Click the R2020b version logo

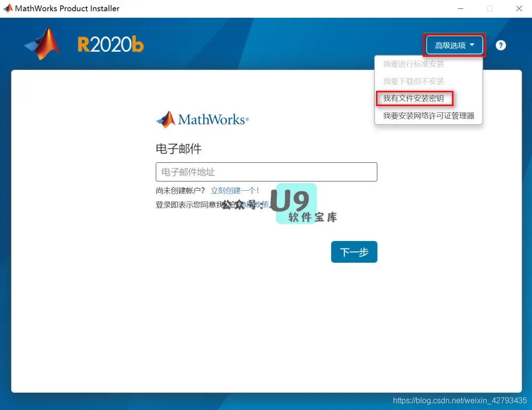110,43
